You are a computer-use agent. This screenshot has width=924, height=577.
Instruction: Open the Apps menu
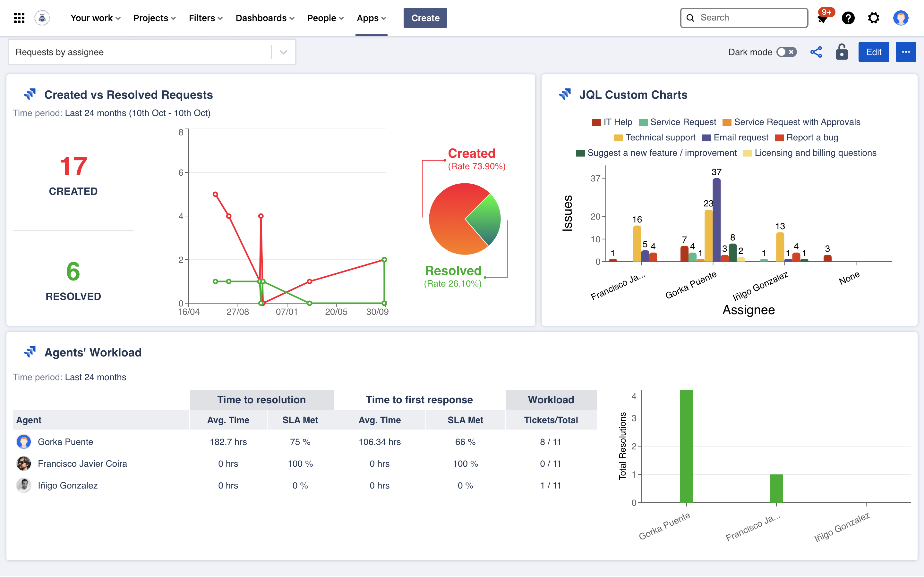click(x=371, y=18)
